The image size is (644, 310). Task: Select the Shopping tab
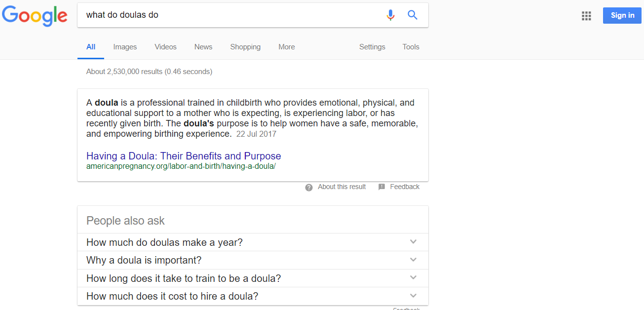coord(245,47)
